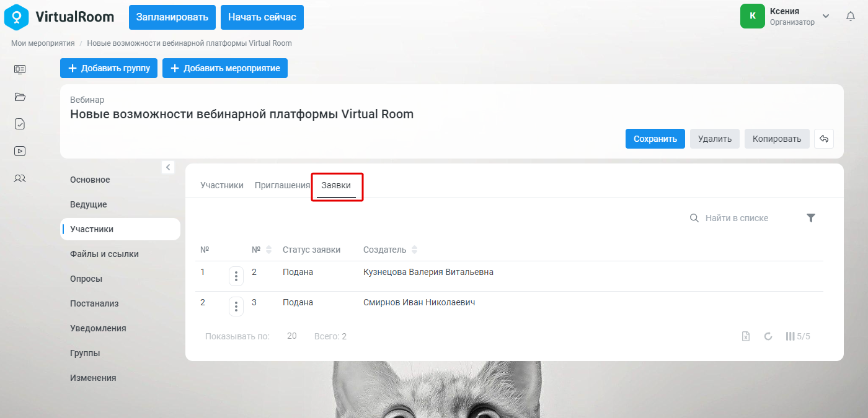868x418 pixels.
Task: Sort by the second № column
Action: (x=262, y=250)
